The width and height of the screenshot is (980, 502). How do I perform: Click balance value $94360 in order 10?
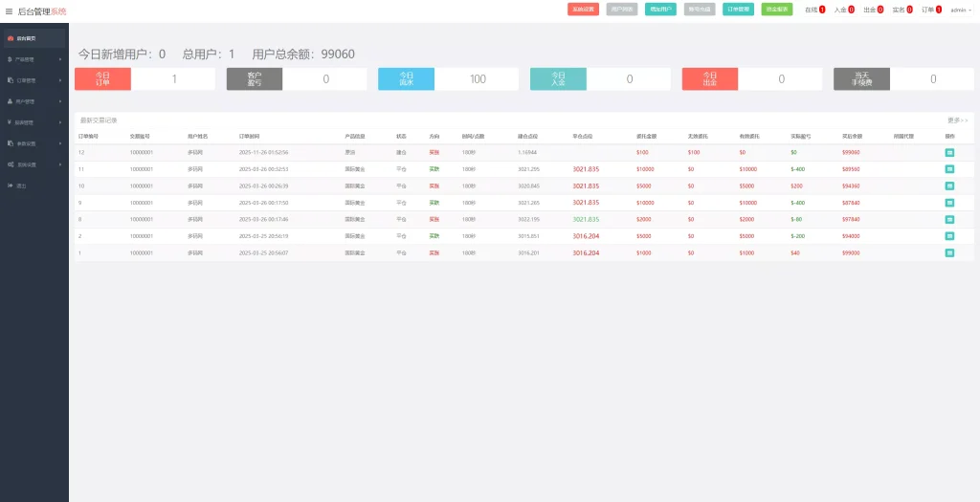point(851,186)
